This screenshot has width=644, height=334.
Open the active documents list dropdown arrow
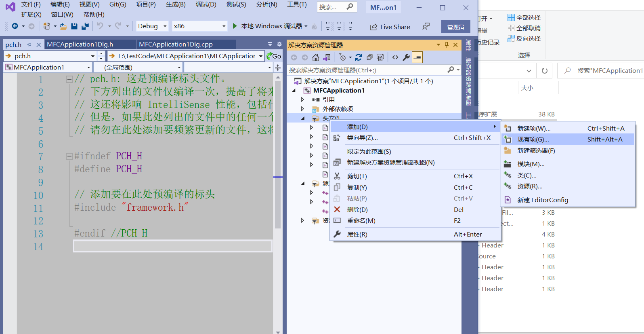click(x=270, y=44)
